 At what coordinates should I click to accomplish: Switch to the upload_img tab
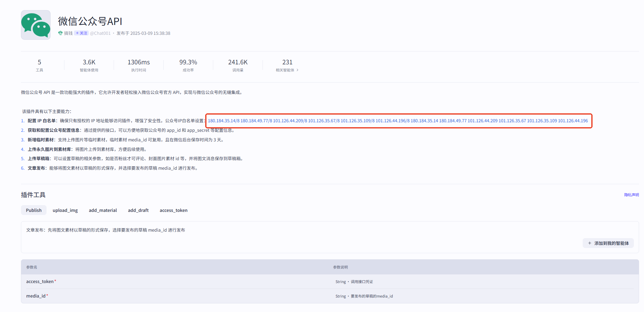65,210
